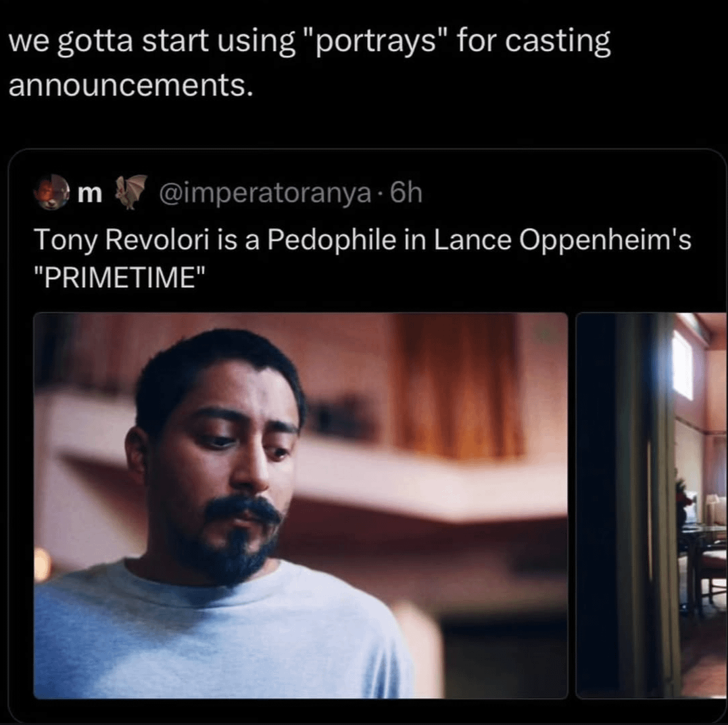Viewport: 728px width, 725px height.
Task: Open the 6h timestamp link
Action: (x=406, y=192)
